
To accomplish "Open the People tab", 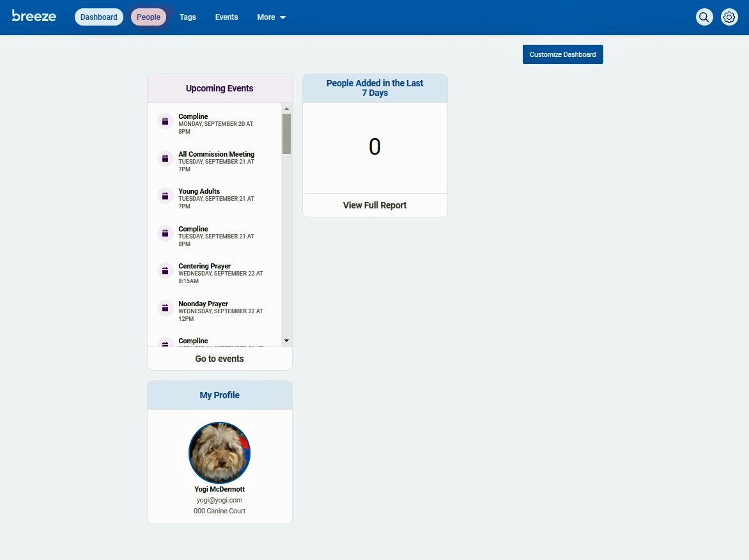I will (x=148, y=17).
